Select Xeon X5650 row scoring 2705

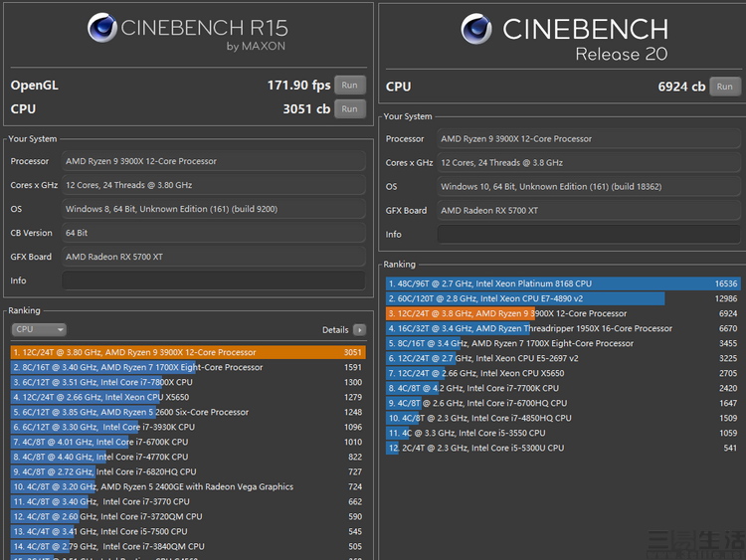coord(563,373)
